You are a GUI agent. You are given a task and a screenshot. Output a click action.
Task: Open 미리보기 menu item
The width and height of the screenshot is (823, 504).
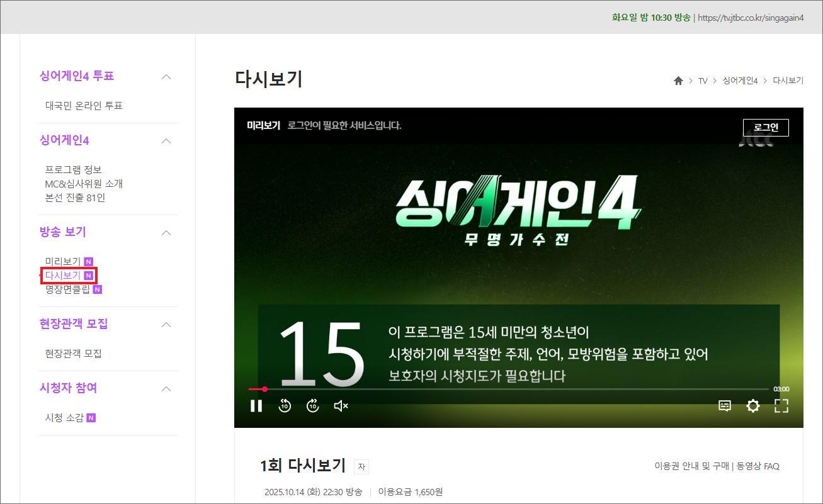click(63, 262)
